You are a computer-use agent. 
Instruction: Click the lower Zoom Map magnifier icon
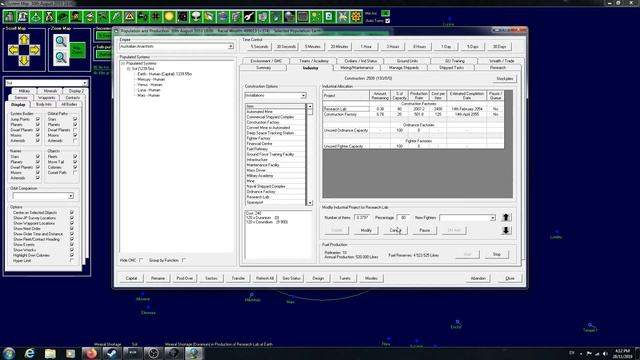coord(61,58)
